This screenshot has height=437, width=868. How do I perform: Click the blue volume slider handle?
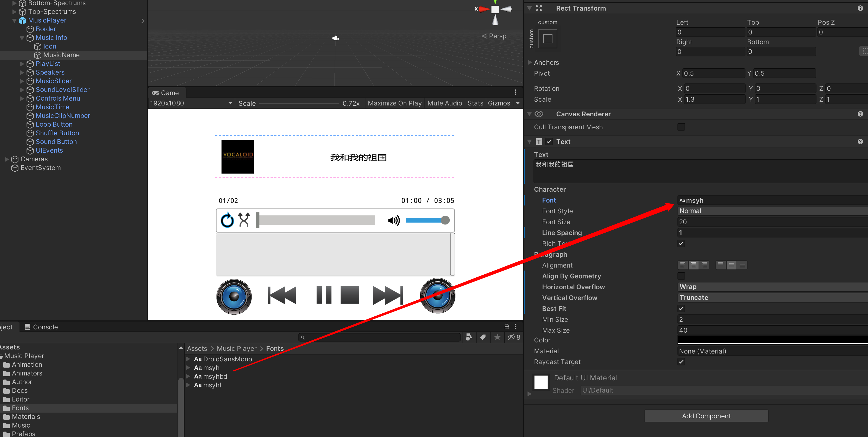[445, 220]
